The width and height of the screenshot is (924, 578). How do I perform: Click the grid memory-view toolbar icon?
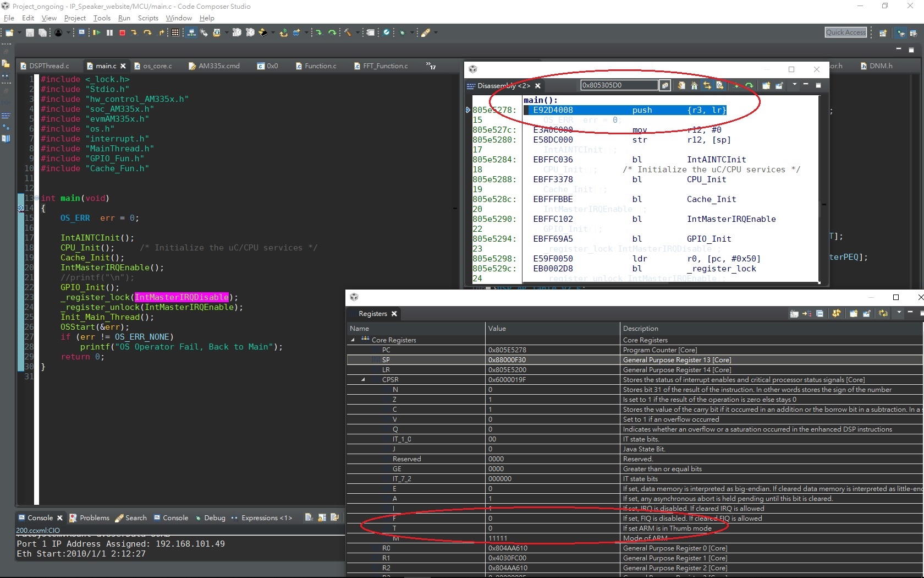coord(175,33)
